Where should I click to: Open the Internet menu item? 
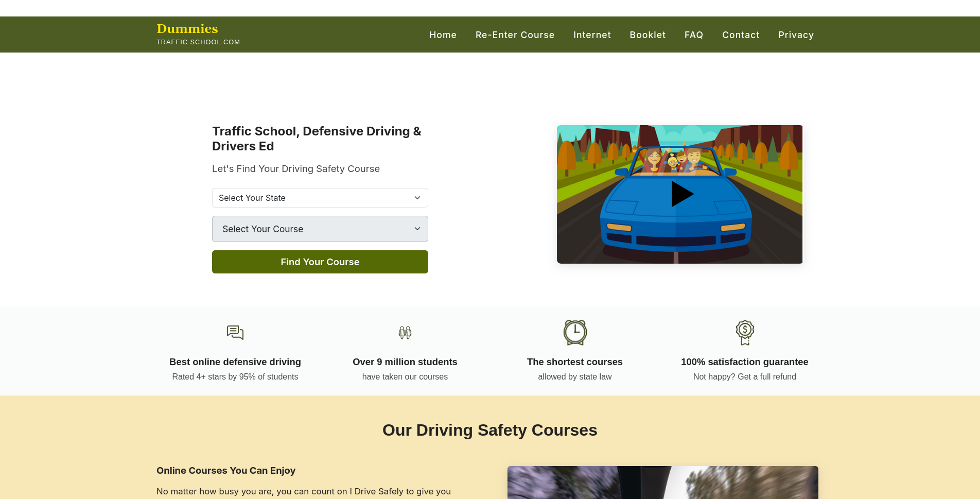point(592,35)
